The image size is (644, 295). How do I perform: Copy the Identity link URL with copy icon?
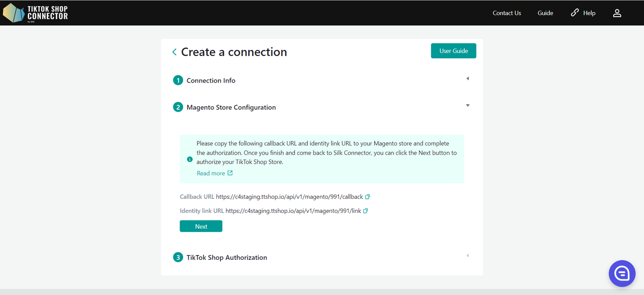point(366,211)
